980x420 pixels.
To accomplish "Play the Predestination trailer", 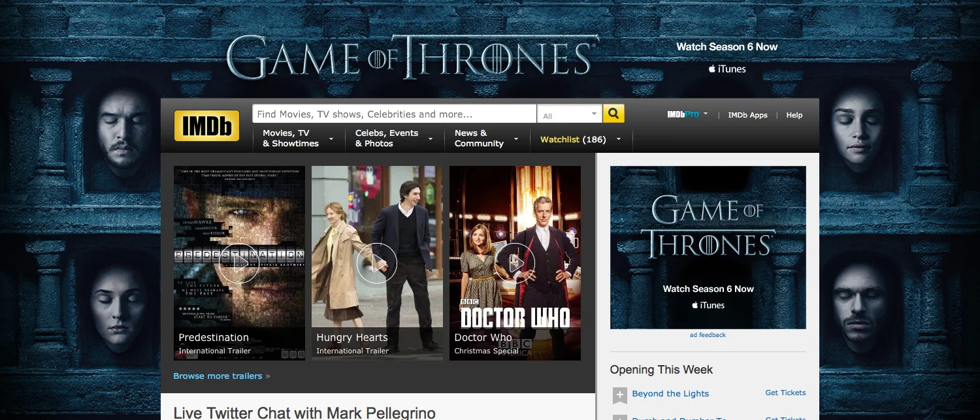I will [239, 263].
